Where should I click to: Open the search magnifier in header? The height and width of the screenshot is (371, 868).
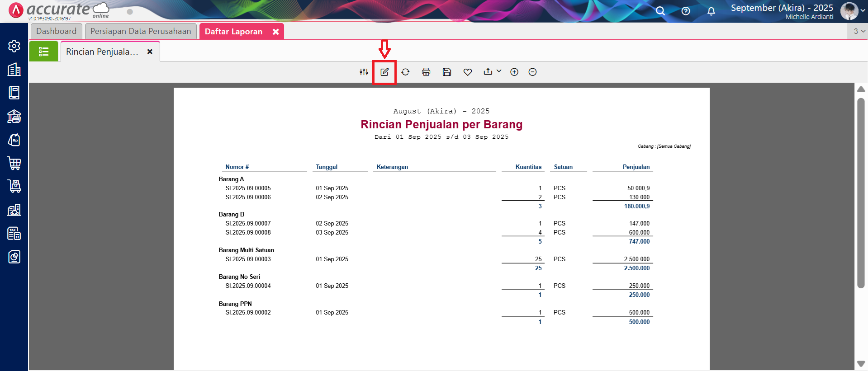pos(660,11)
